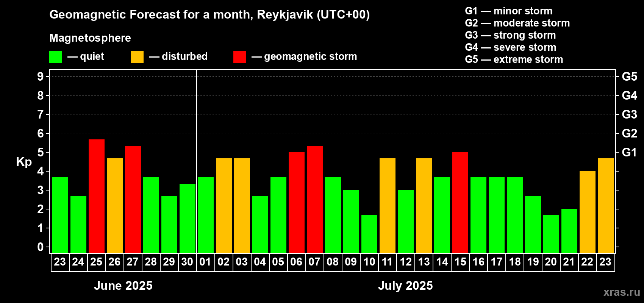Click the green bar for June 30
The image size is (644, 303).
coord(188,218)
